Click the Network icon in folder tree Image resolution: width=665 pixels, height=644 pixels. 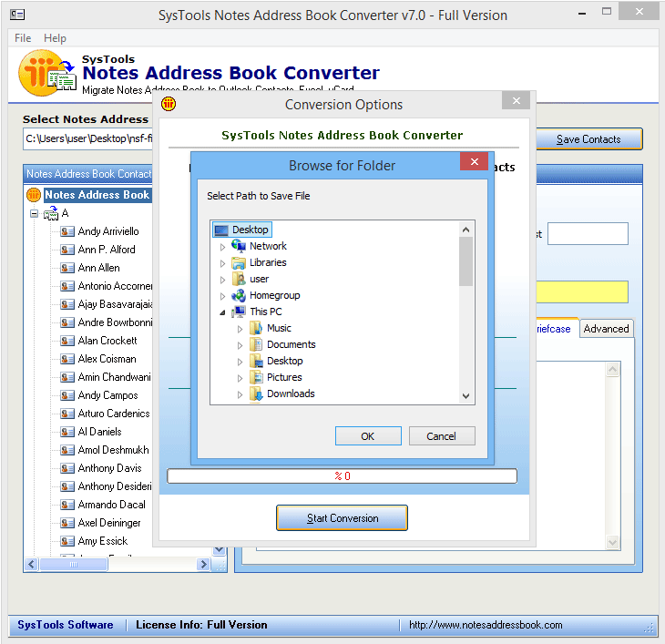click(239, 246)
